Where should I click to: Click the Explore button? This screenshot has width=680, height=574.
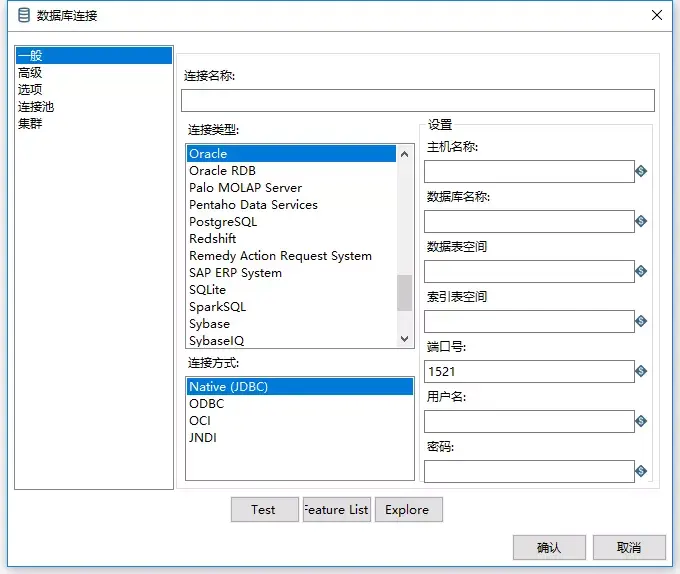(409, 509)
